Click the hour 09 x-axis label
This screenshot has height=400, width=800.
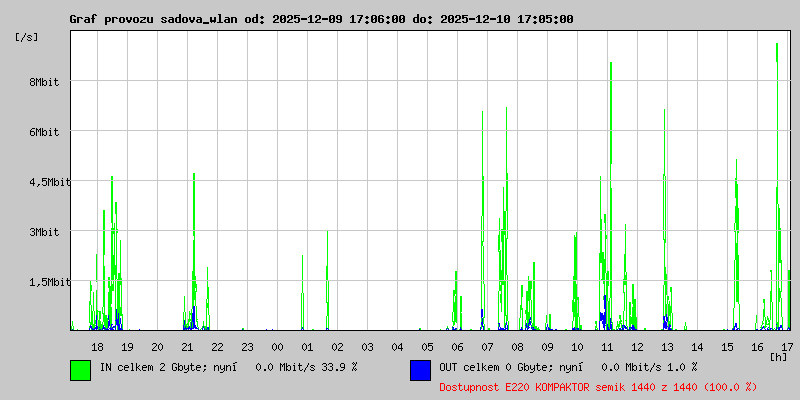547,347
